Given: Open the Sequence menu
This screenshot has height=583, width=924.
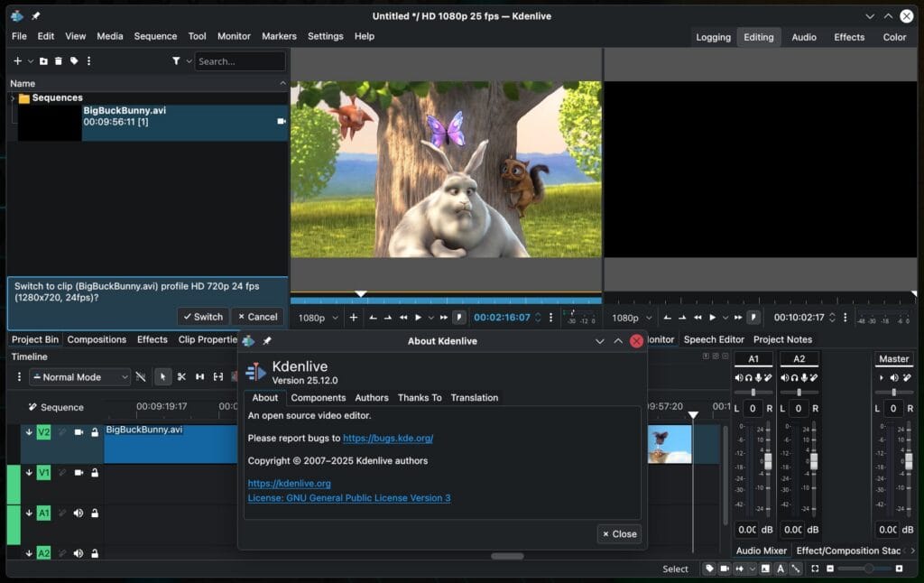Looking at the screenshot, I should [155, 36].
